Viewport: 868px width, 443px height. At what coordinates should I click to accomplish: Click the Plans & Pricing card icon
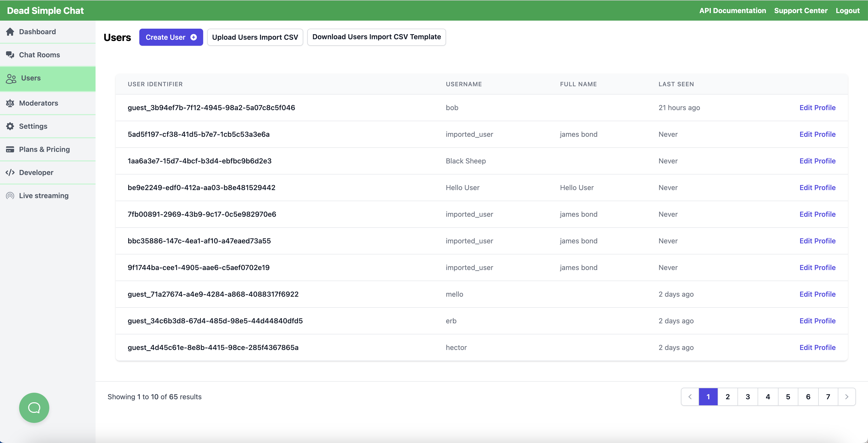click(x=10, y=150)
